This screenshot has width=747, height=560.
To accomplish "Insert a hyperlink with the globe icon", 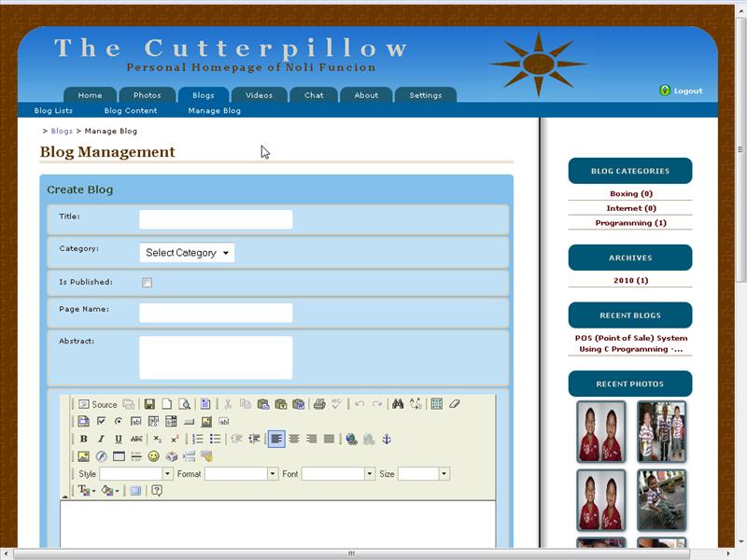I will [352, 439].
